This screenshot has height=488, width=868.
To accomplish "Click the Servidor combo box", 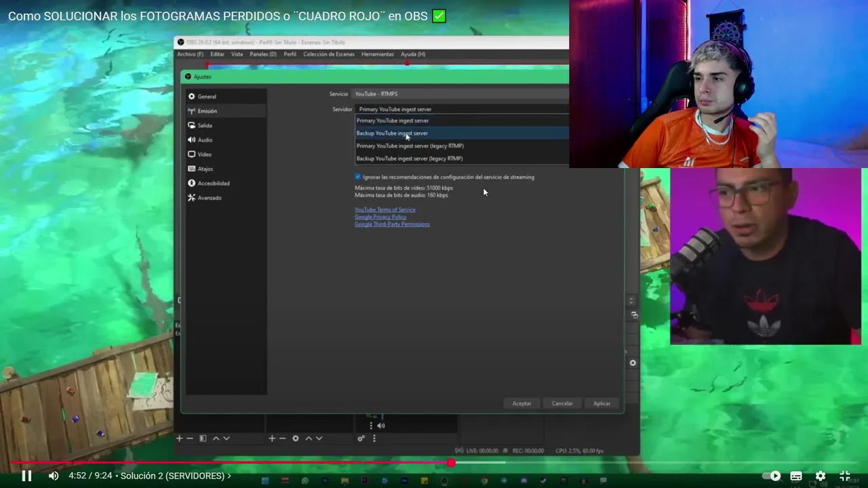I will click(x=462, y=109).
